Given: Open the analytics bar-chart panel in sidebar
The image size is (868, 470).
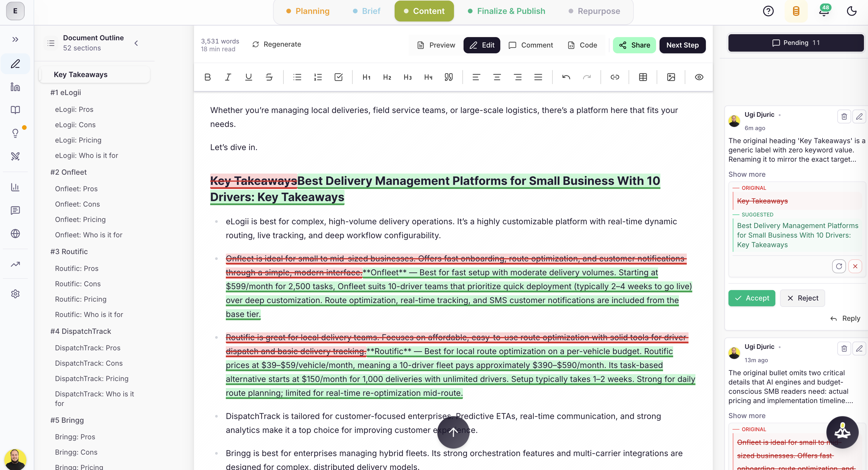Looking at the screenshot, I should pyautogui.click(x=15, y=187).
